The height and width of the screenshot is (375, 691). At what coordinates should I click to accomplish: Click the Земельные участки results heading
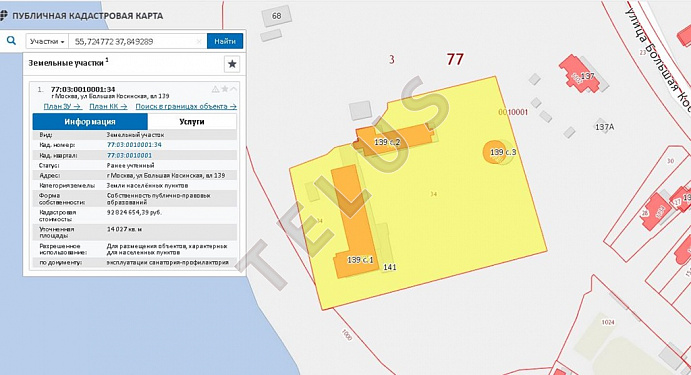click(x=68, y=63)
